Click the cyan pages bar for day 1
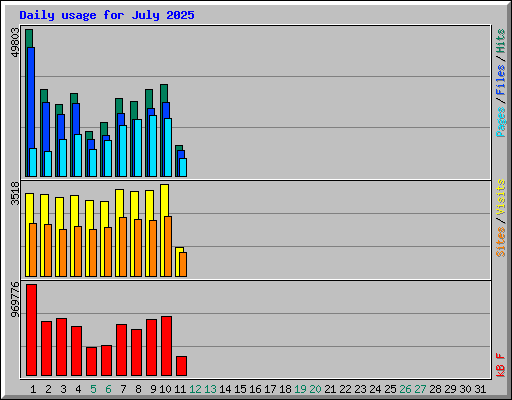 [33, 162]
